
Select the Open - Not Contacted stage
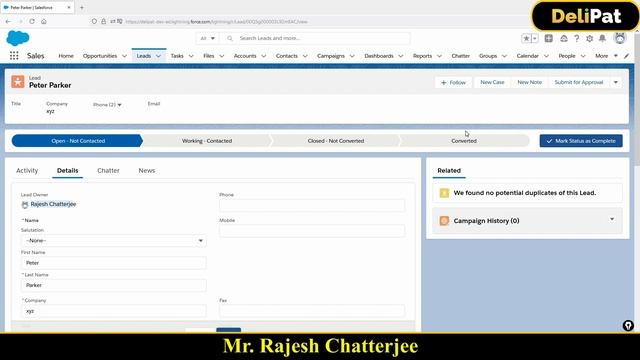pyautogui.click(x=77, y=141)
